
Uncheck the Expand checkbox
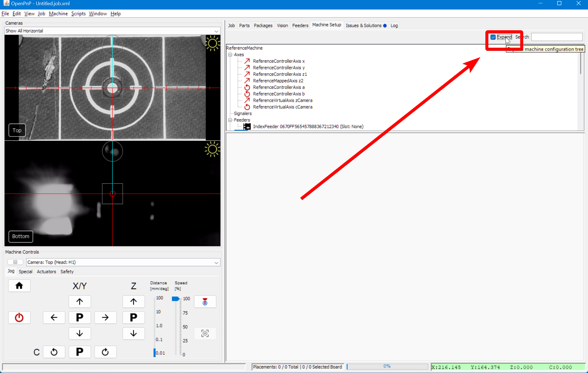pyautogui.click(x=493, y=37)
